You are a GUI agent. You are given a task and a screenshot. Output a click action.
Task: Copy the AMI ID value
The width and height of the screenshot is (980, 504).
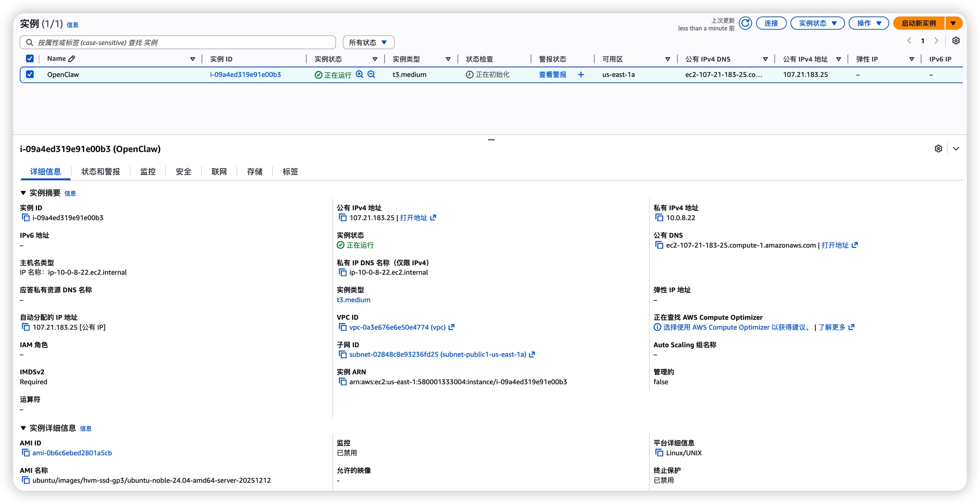[x=26, y=453]
